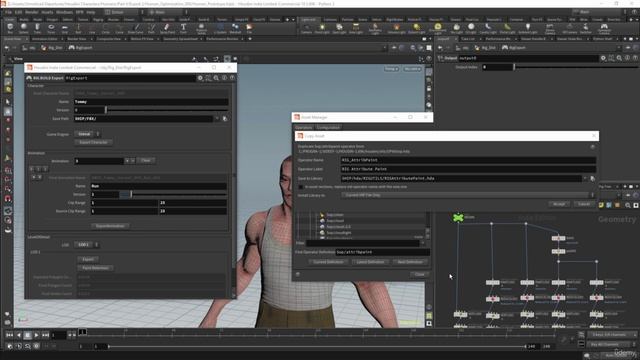Open the File menu
This screenshot has height=360, width=640.
(x=8, y=12)
